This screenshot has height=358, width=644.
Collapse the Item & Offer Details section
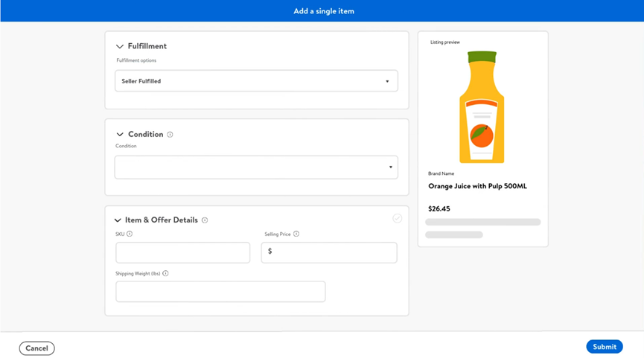pyautogui.click(x=118, y=220)
